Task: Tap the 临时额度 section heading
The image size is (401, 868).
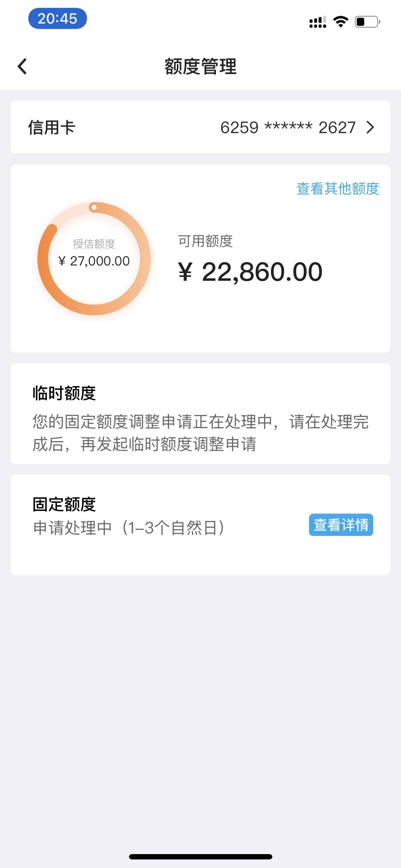Action: [64, 393]
